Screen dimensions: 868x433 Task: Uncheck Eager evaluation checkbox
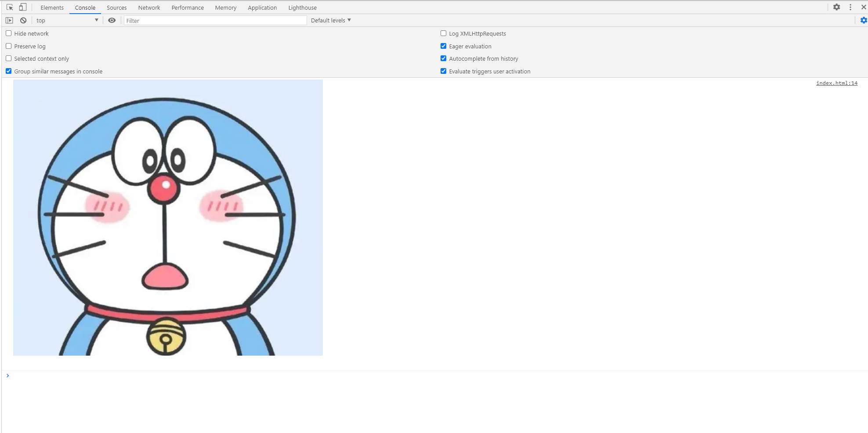443,46
